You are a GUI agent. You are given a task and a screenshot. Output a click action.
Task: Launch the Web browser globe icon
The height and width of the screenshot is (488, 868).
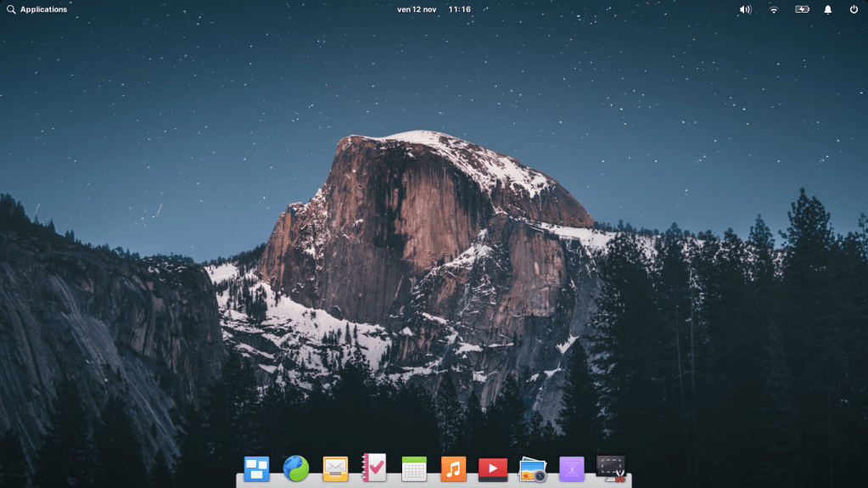click(x=296, y=468)
